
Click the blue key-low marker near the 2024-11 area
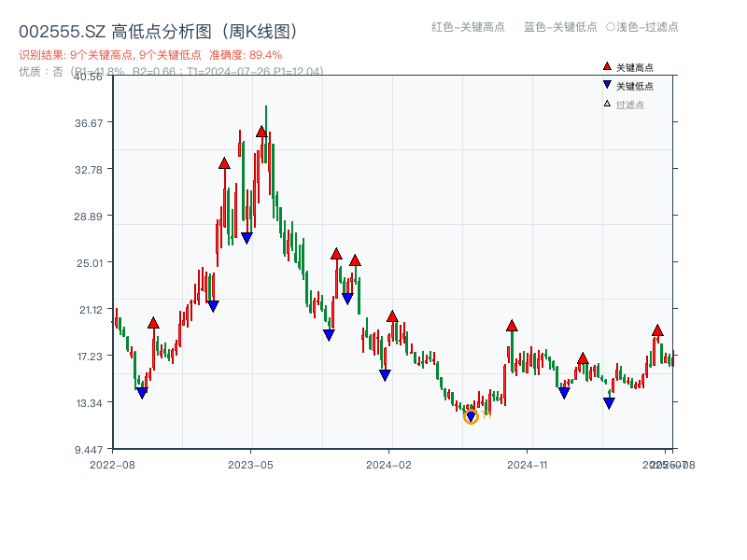564,393
